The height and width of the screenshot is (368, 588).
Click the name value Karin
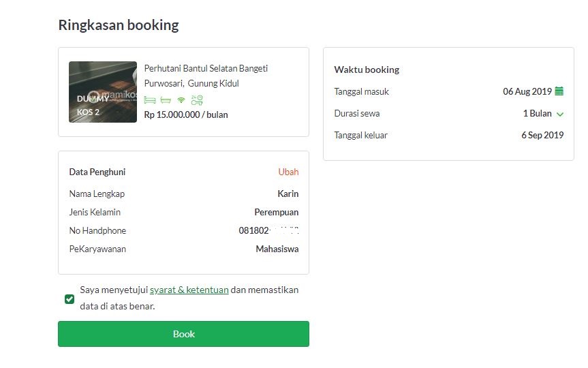pyautogui.click(x=288, y=194)
